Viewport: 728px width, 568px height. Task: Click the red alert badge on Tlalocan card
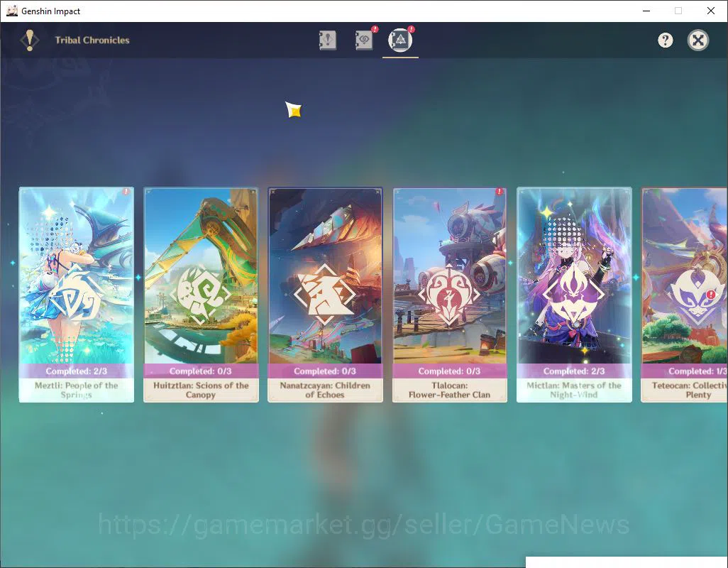[x=499, y=192]
